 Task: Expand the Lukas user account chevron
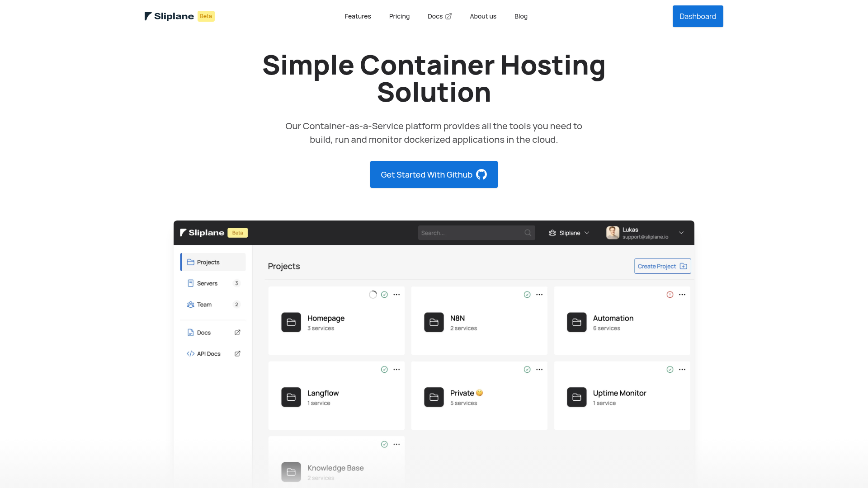681,233
